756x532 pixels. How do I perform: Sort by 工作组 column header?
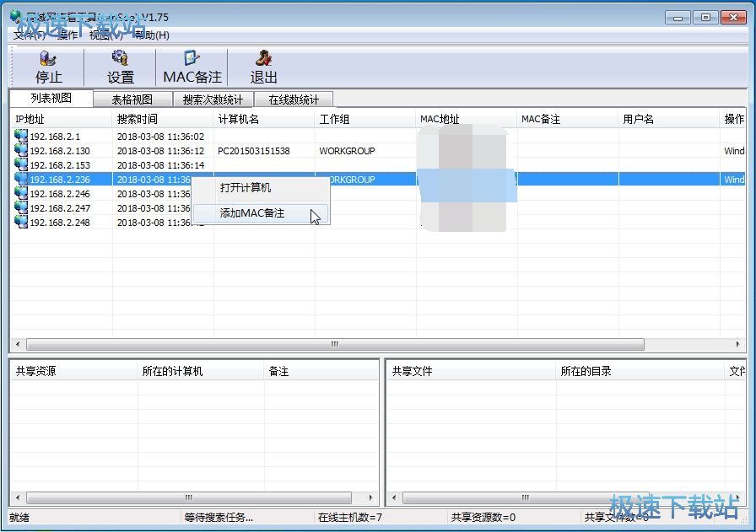(365, 119)
